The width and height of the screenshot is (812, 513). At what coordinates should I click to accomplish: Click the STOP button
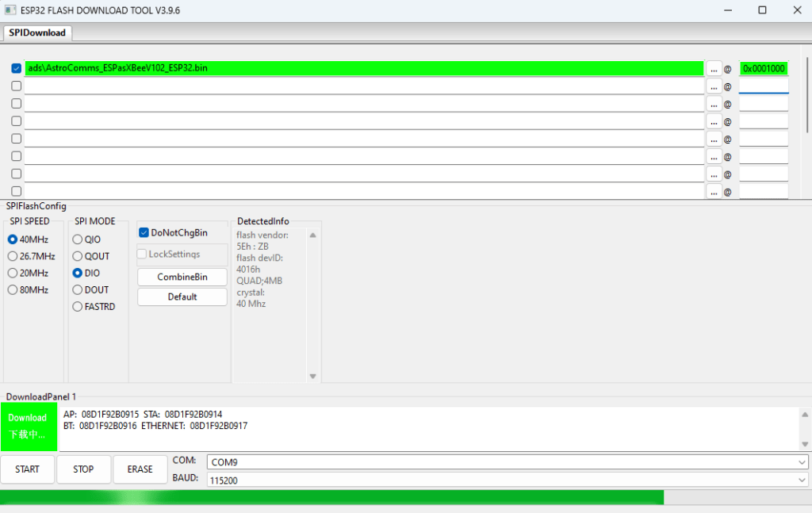(83, 469)
